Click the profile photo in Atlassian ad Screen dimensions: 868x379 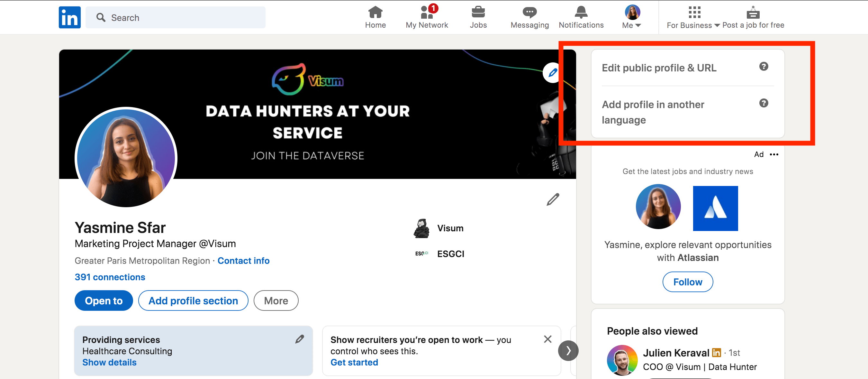tap(658, 207)
